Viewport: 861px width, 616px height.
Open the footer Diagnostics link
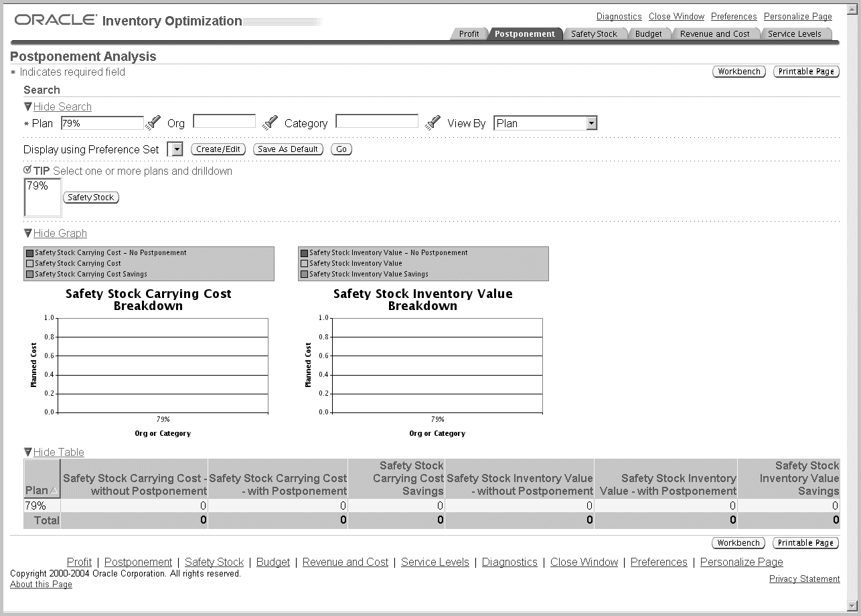tap(510, 562)
